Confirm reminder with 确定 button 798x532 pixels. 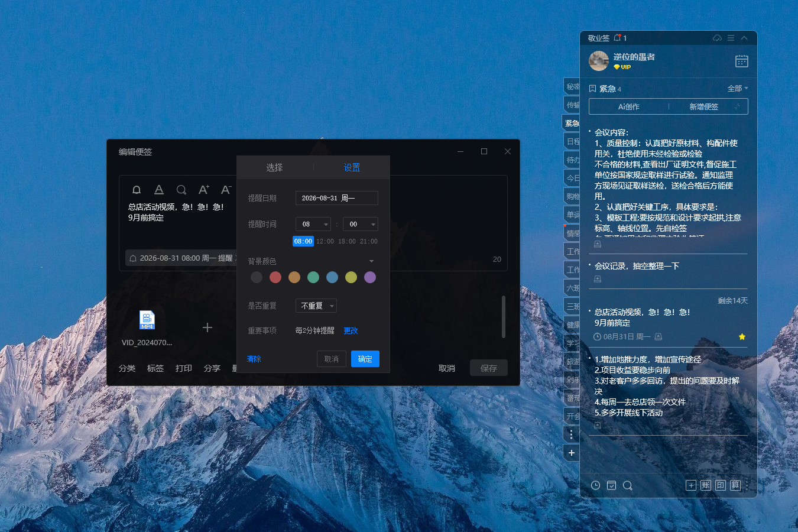click(x=365, y=359)
